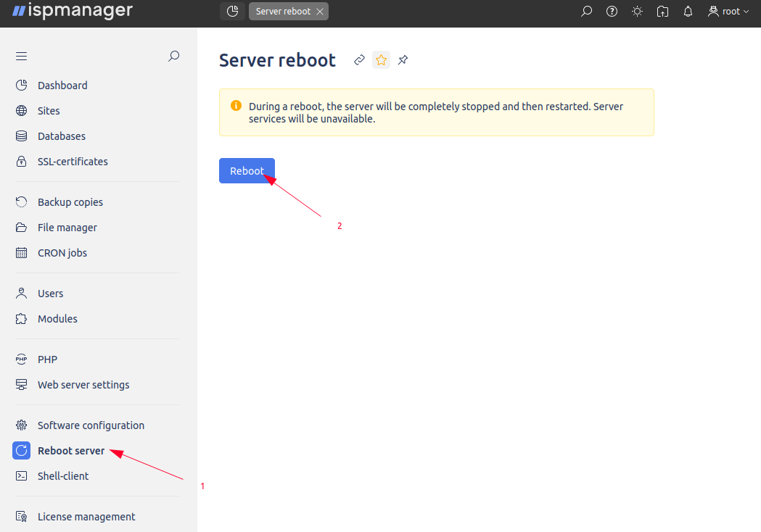761x532 pixels.
Task: Open the help question mark icon
Action: pos(612,12)
